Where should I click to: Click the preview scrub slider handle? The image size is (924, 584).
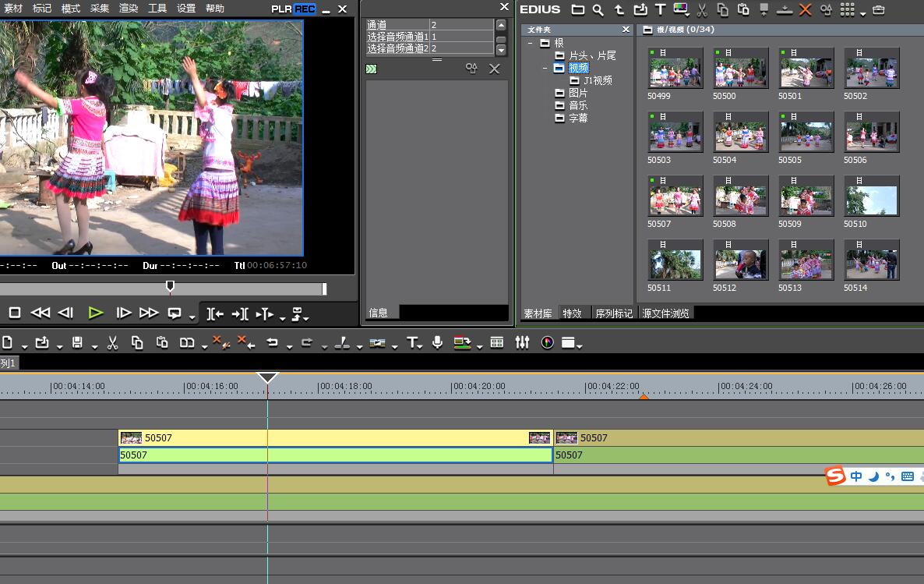[x=170, y=288]
